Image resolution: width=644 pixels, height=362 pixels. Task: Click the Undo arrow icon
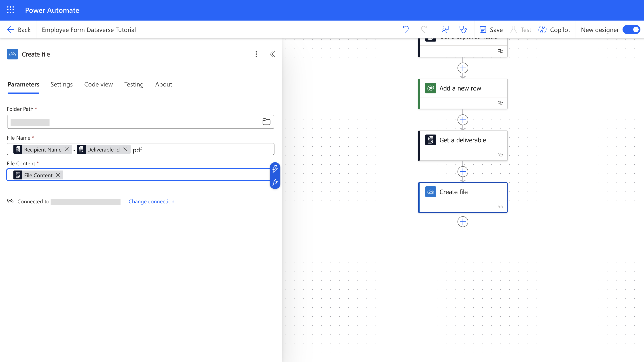(x=406, y=29)
